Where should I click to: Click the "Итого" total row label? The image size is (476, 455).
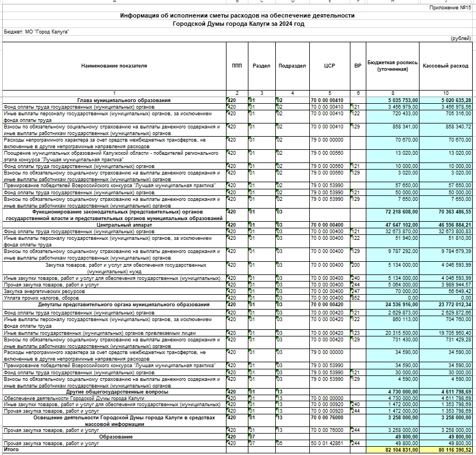[10, 449]
